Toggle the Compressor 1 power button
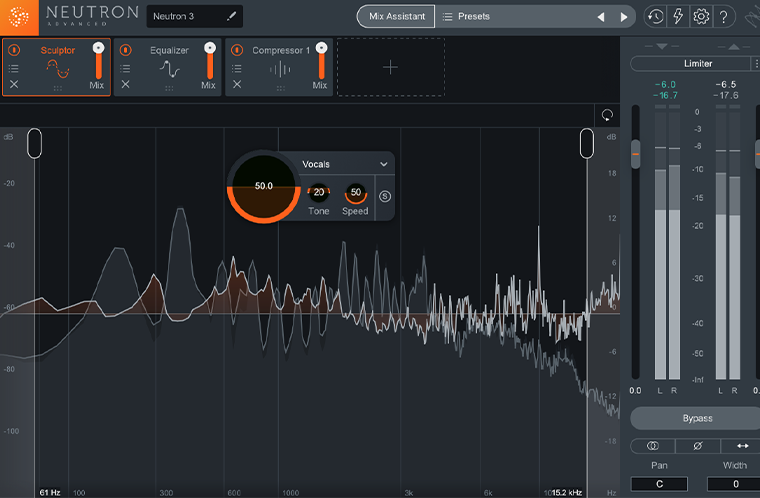This screenshot has height=498, width=760. click(x=238, y=50)
